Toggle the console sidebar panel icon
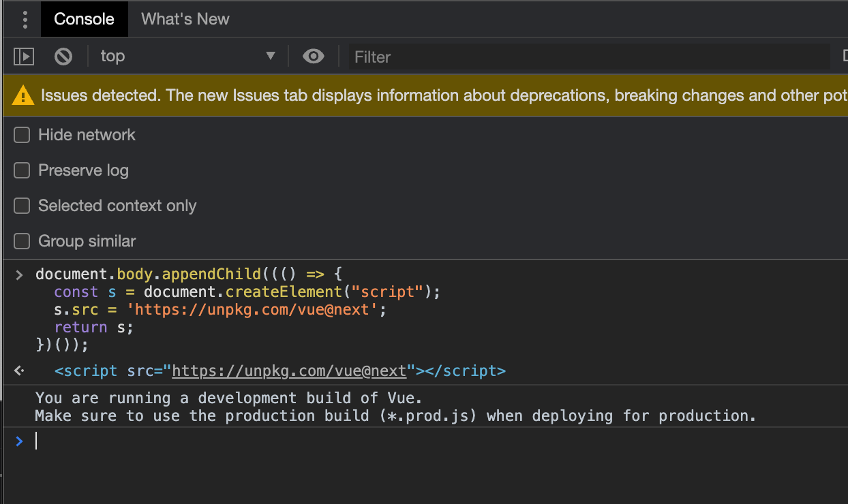The width and height of the screenshot is (848, 504). pos(24,57)
